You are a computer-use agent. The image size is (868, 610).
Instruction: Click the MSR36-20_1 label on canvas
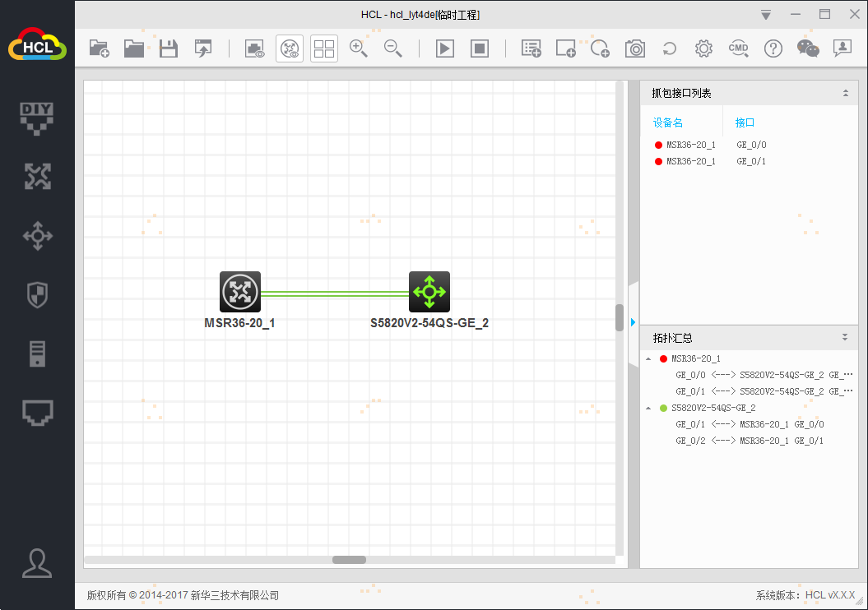tap(239, 323)
